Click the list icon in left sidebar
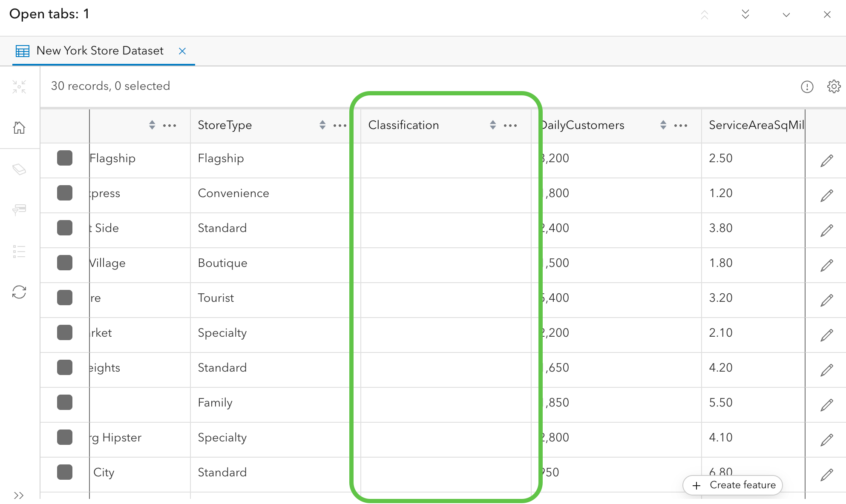The image size is (846, 504). tap(19, 252)
